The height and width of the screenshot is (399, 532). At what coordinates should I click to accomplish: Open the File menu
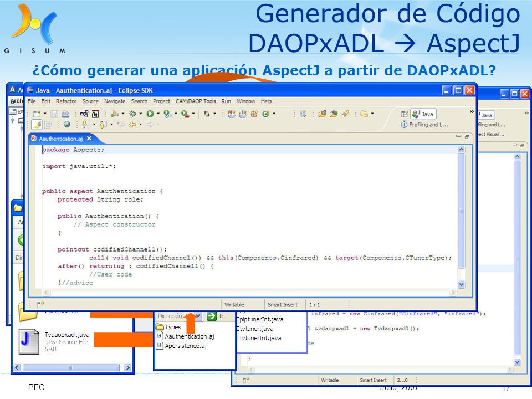(32, 101)
